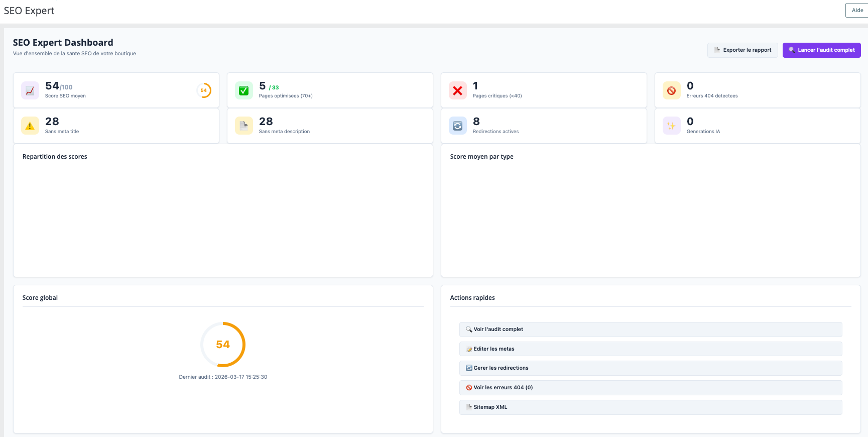Open Voir l'audit complet quick action
This screenshot has width=868, height=437.
point(651,330)
